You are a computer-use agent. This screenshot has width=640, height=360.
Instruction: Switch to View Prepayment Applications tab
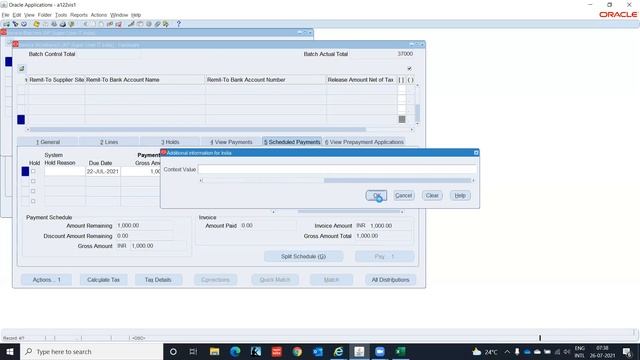(364, 142)
